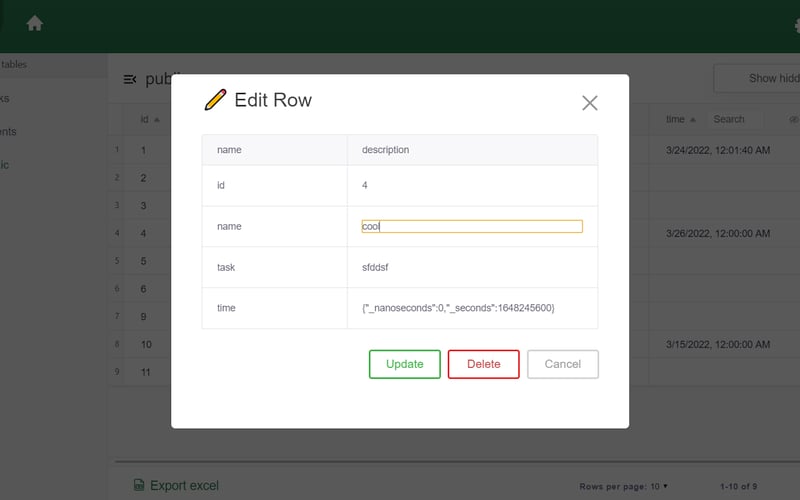
Task: Click the time field label in dialog
Action: click(226, 308)
